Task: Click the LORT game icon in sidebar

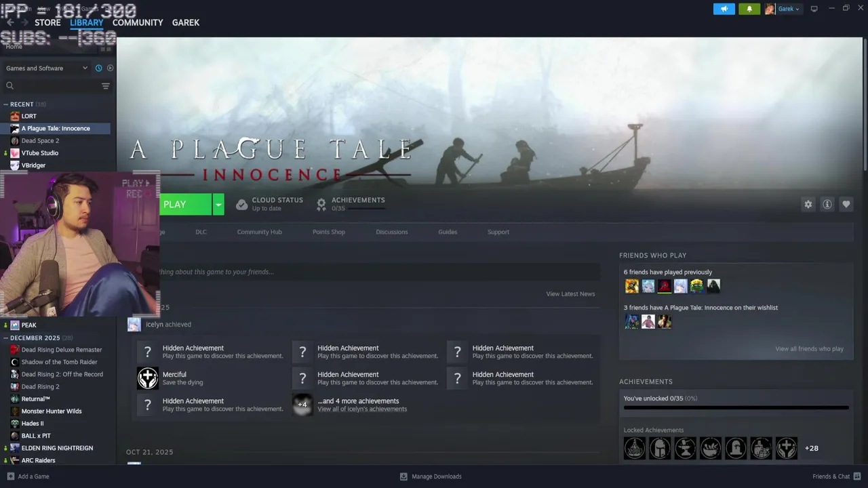Action: coord(15,116)
